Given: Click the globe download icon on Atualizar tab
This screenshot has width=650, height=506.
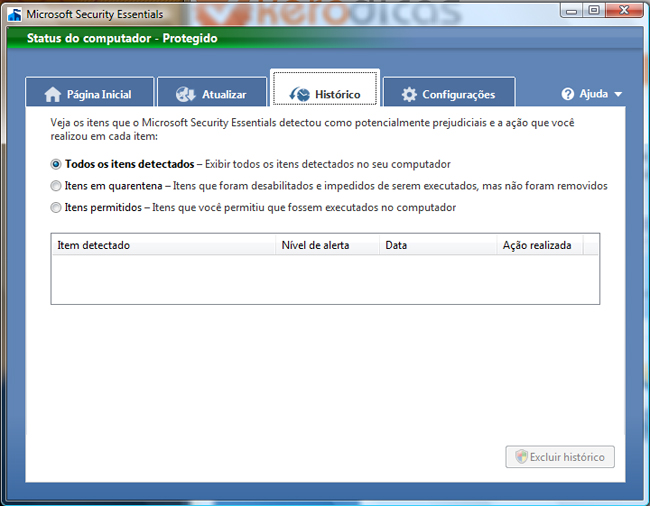Looking at the screenshot, I should (x=185, y=94).
